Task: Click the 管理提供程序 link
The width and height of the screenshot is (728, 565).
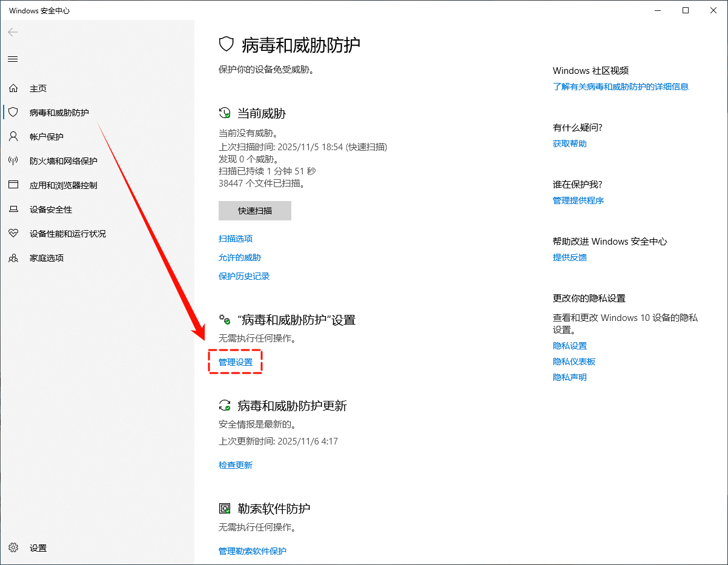Action: click(x=578, y=200)
